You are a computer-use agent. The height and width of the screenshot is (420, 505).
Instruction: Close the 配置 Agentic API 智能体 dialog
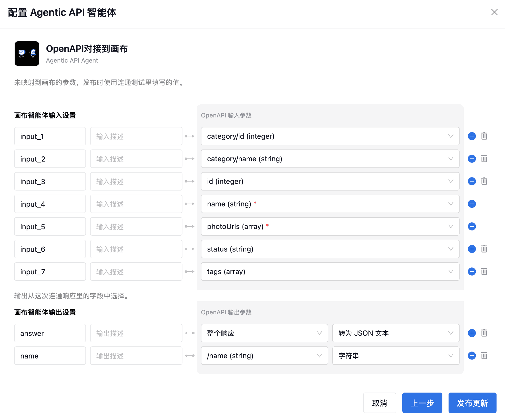494,12
